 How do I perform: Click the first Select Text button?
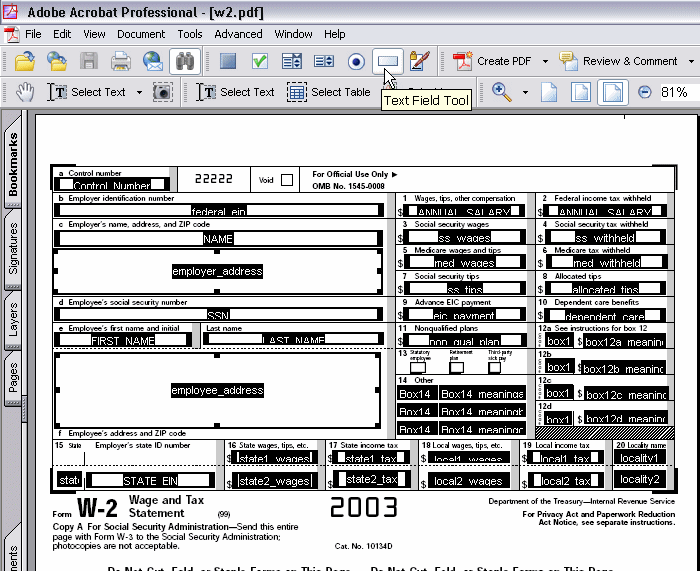coord(87,92)
